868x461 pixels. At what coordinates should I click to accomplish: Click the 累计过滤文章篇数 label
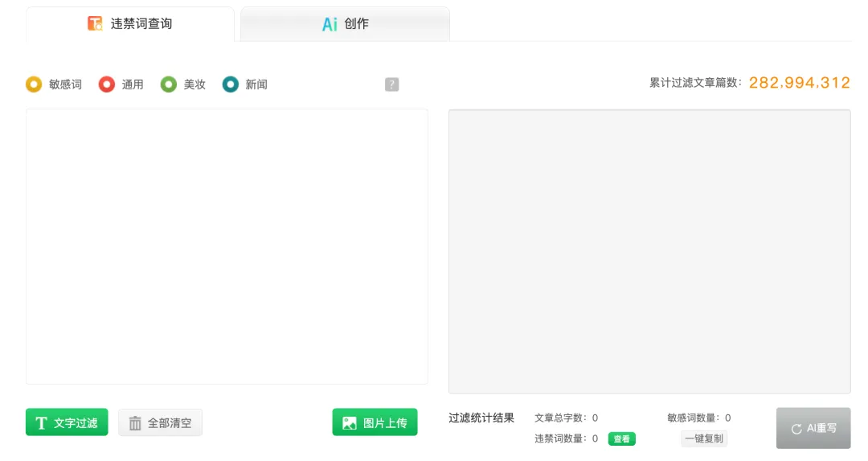pyautogui.click(x=695, y=83)
